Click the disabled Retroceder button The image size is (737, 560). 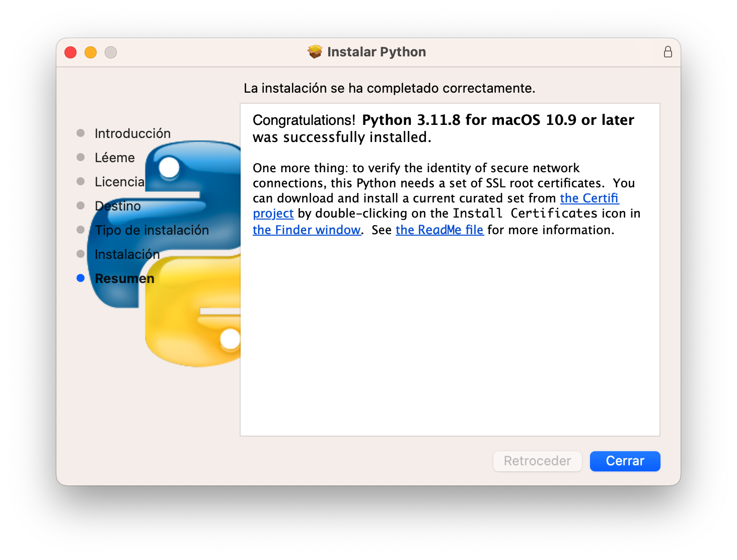(x=537, y=461)
